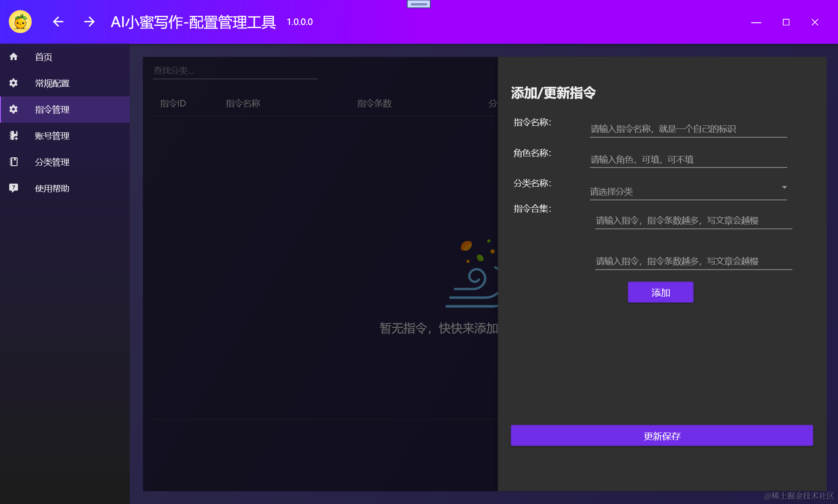Click the puzzle icon beside 账号管理
The width and height of the screenshot is (838, 504).
(x=14, y=135)
